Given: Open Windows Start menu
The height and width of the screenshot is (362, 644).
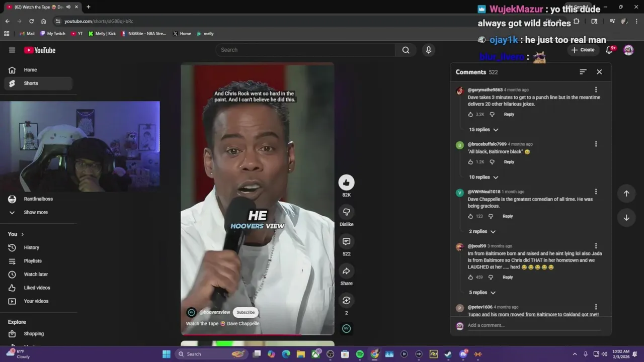Looking at the screenshot, I should (x=167, y=354).
